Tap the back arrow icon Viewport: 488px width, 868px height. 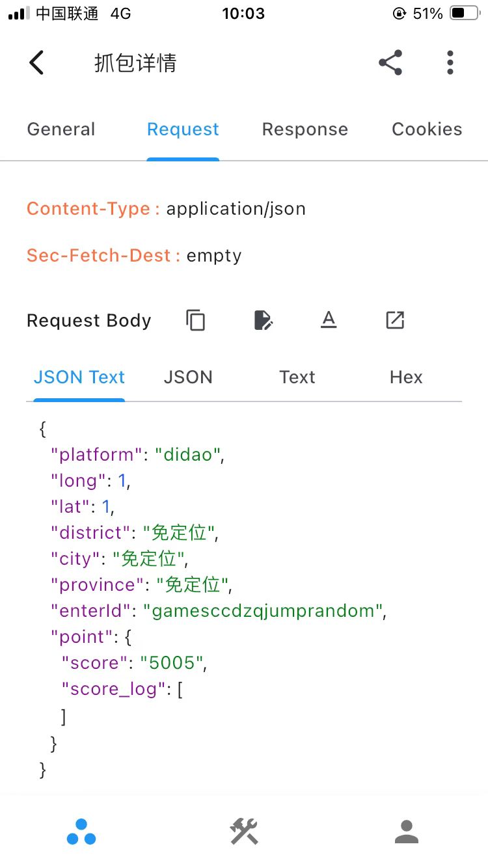tap(37, 63)
